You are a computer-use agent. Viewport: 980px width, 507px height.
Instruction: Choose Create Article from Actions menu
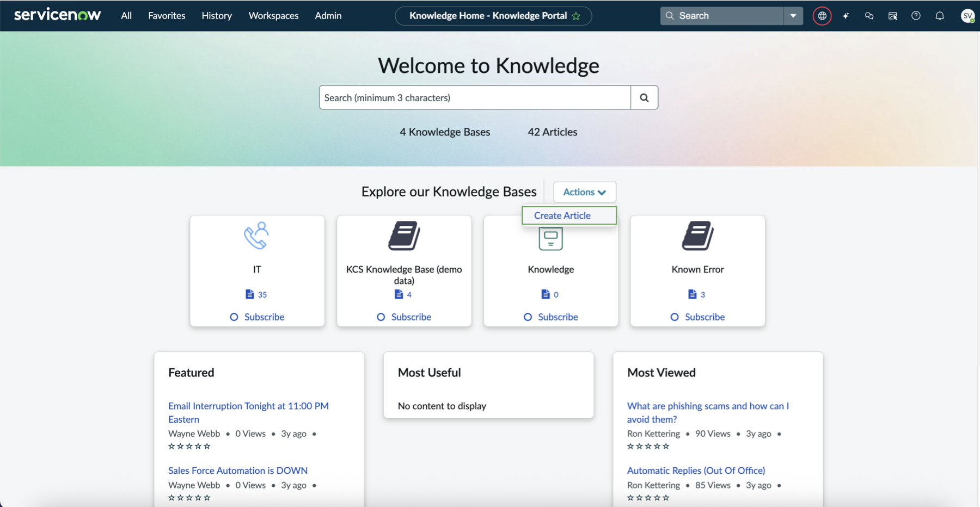pyautogui.click(x=569, y=215)
